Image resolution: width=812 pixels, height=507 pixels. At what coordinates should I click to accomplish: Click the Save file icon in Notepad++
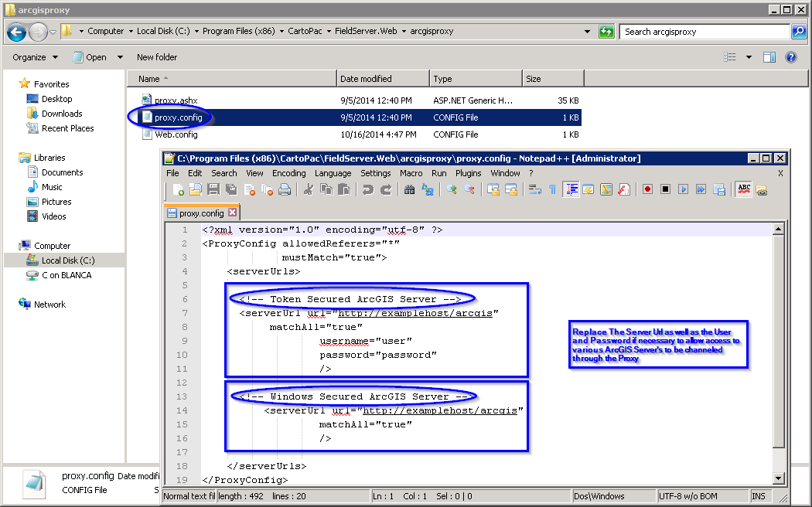pos(212,189)
